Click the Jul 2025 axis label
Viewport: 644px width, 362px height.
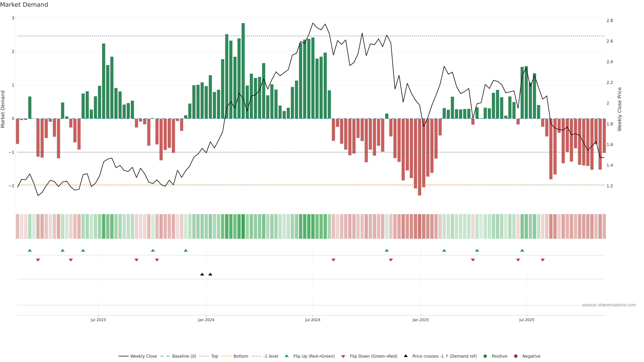pos(526,320)
